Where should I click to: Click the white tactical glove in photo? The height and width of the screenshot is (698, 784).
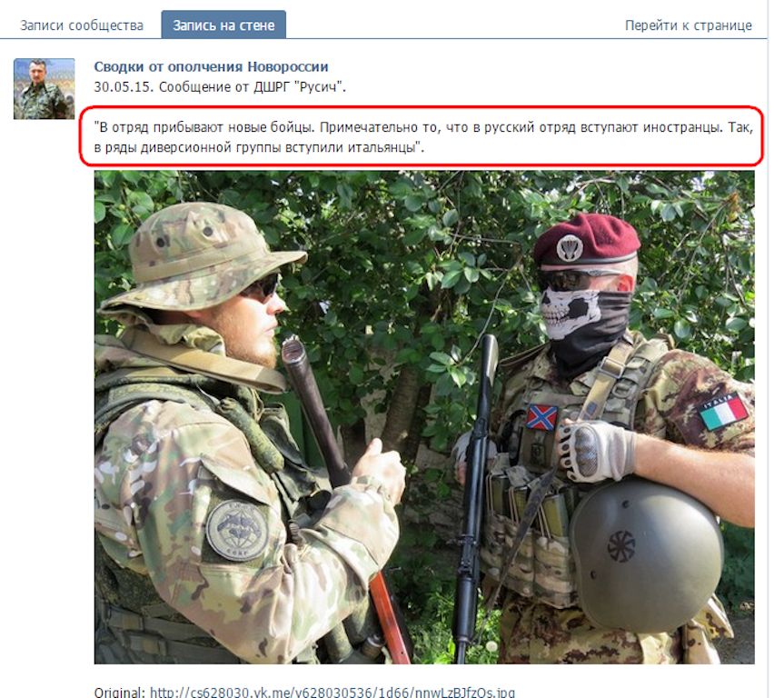click(x=596, y=450)
